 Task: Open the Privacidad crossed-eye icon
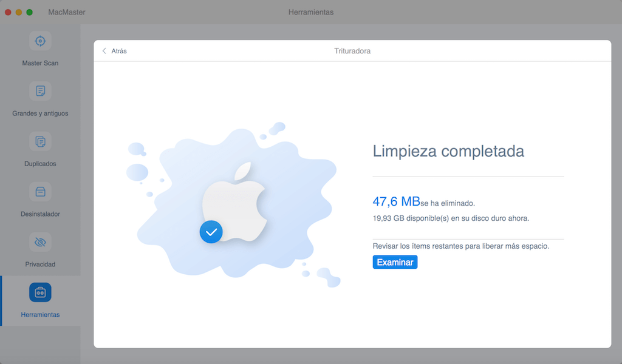[40, 242]
